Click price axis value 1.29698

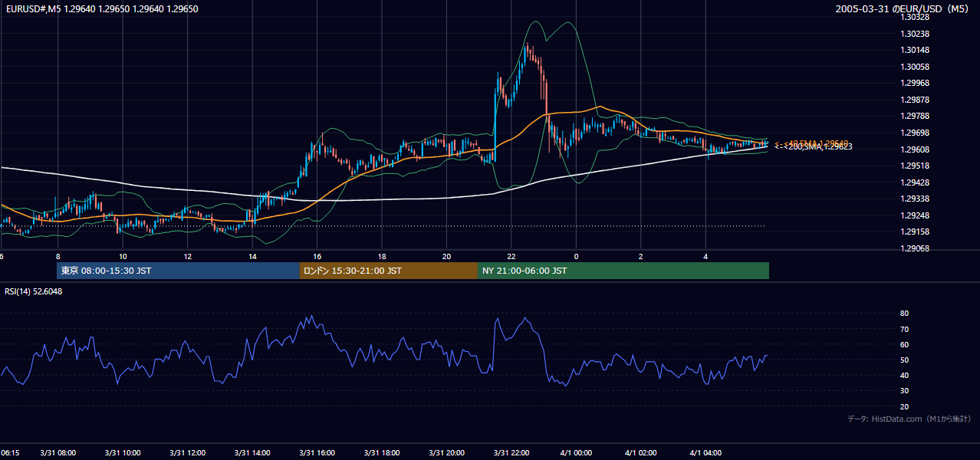(916, 133)
